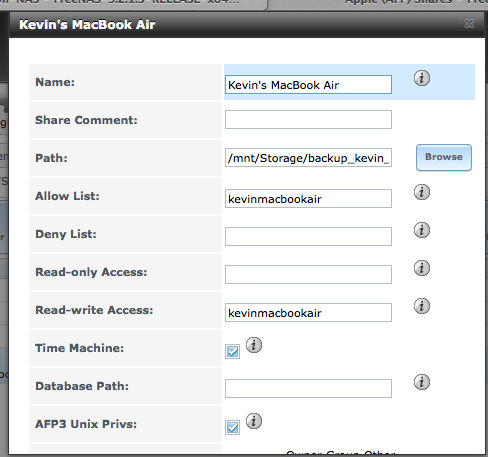The width and height of the screenshot is (488, 457).
Task: Show help for the Allow List field
Action: coord(422,192)
